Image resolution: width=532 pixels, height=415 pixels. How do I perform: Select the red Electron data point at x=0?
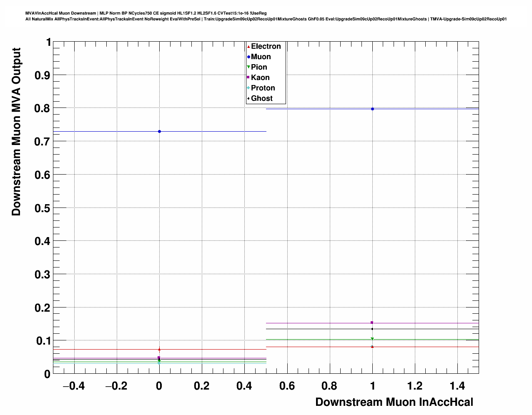click(159, 350)
